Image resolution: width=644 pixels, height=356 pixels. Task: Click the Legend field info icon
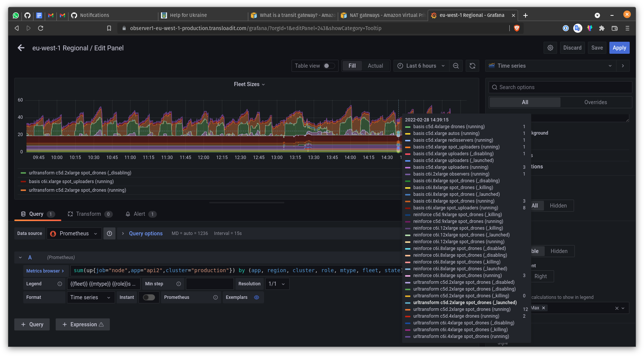tap(60, 284)
